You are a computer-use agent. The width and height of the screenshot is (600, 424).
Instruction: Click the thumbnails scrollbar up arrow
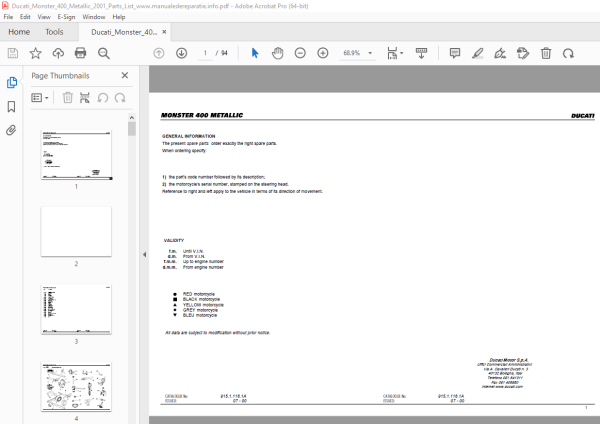tap(132, 117)
